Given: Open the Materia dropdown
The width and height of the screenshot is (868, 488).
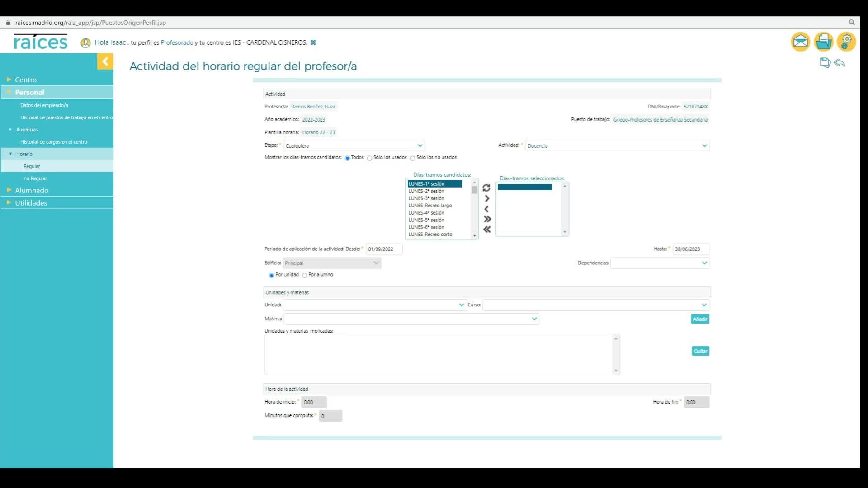Looking at the screenshot, I should coord(411,319).
